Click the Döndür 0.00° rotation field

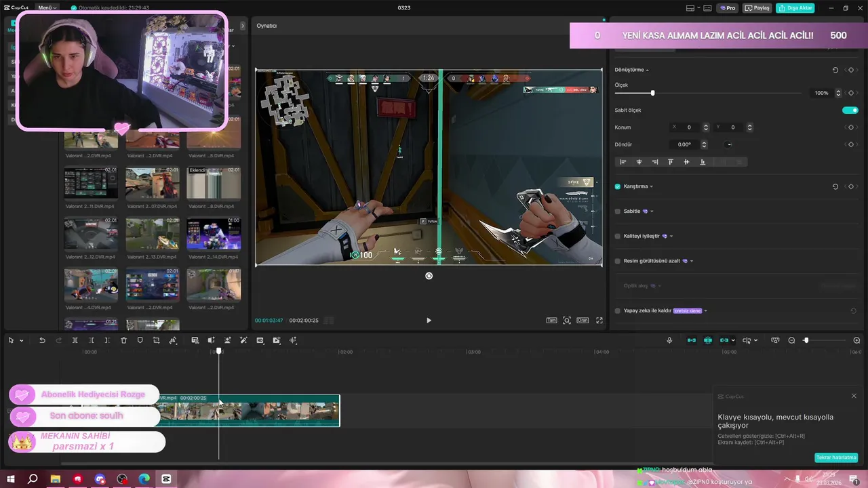684,144
